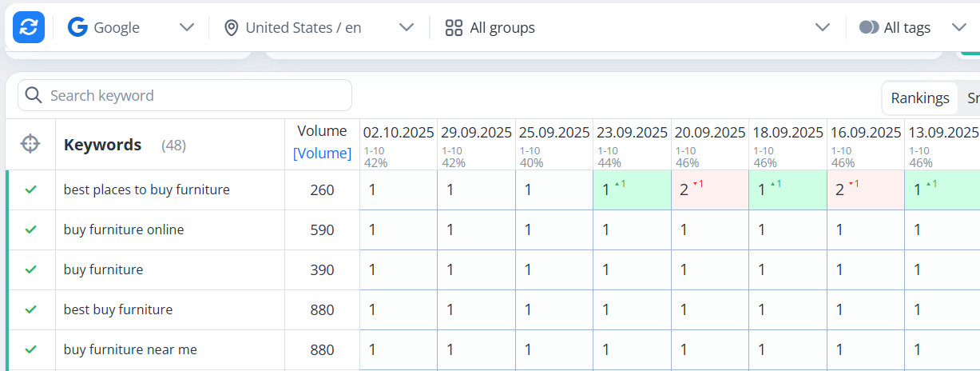Click into the Search keyword field
The image size is (980, 371).
(184, 95)
